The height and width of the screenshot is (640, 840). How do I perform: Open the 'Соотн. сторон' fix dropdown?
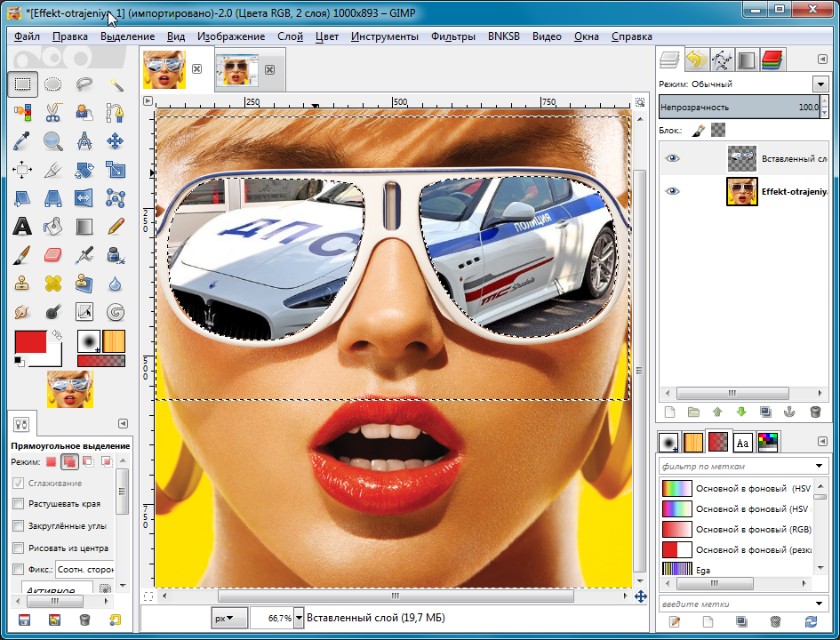(x=84, y=569)
